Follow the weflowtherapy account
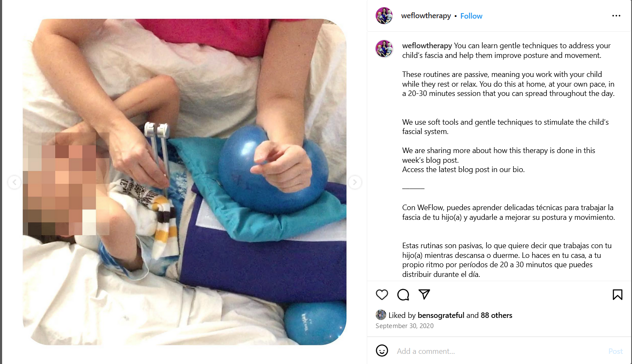 coord(471,16)
